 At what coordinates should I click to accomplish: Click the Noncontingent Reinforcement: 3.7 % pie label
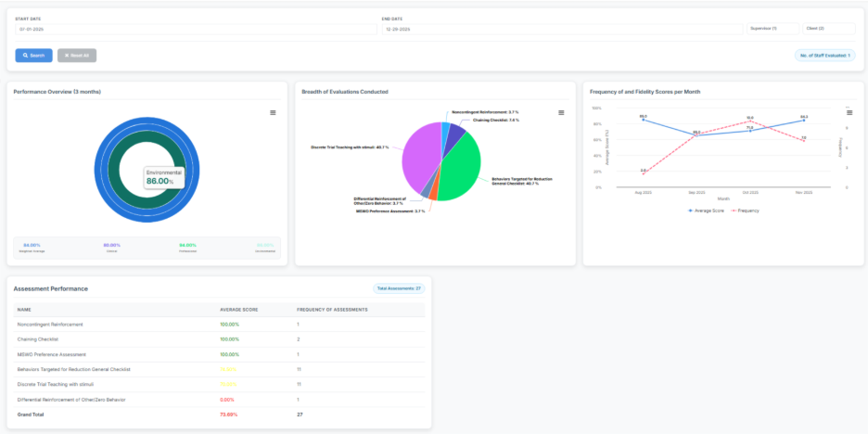[x=486, y=112]
